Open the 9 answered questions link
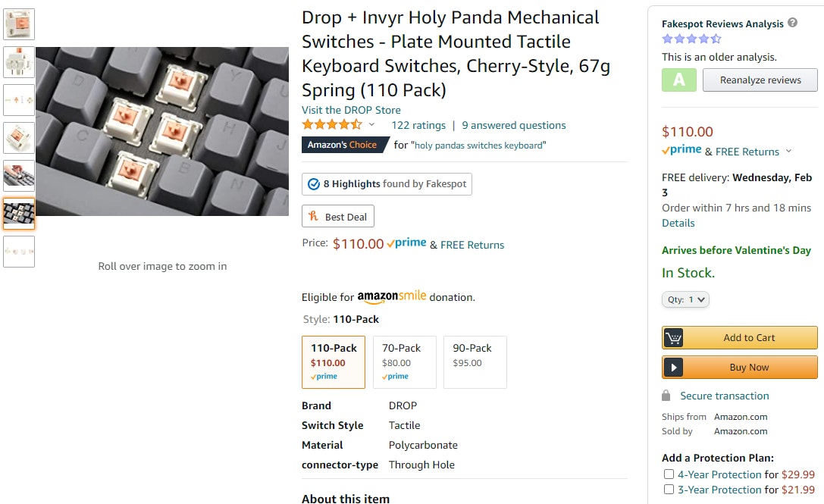This screenshot has width=824, height=504. 513,125
